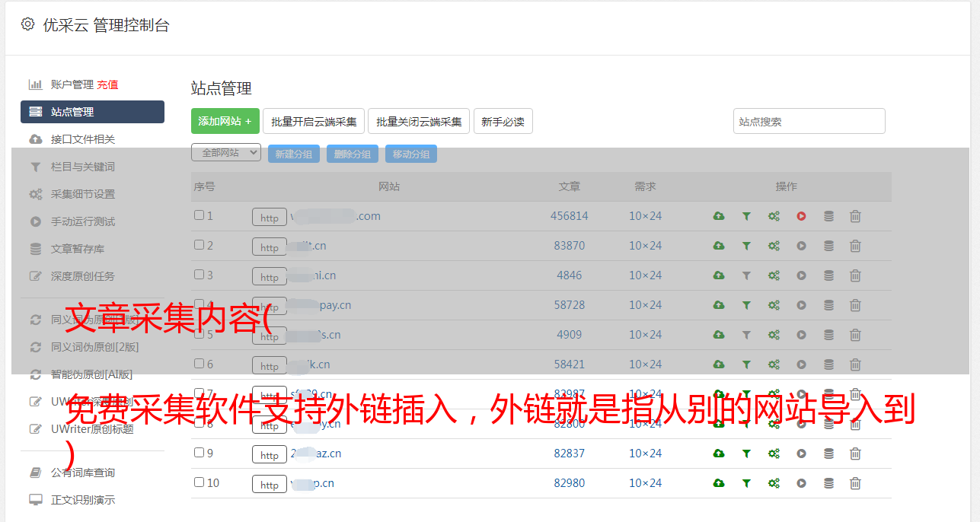This screenshot has width=980, height=522.
Task: Open the 全部网站 group dropdown
Action: pos(226,153)
